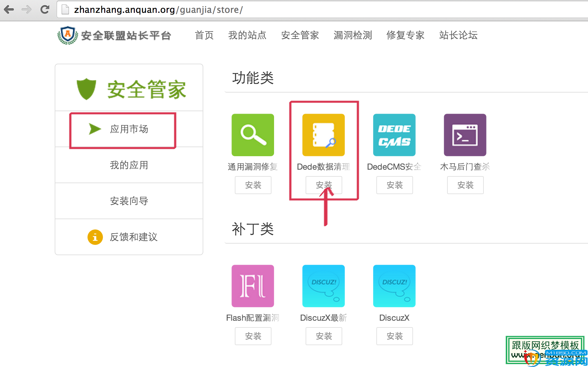Image resolution: width=588 pixels, height=367 pixels.
Task: Install the Dede数据清理 app
Action: [324, 185]
